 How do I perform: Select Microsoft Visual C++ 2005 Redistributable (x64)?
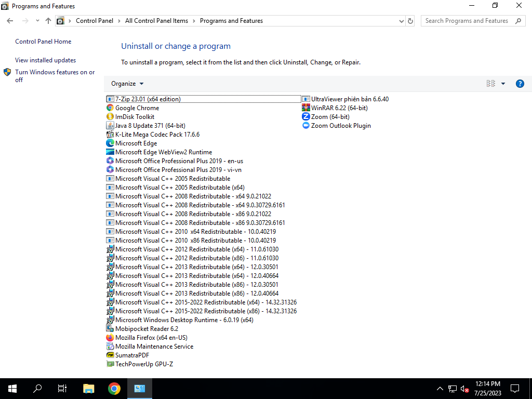176,187
